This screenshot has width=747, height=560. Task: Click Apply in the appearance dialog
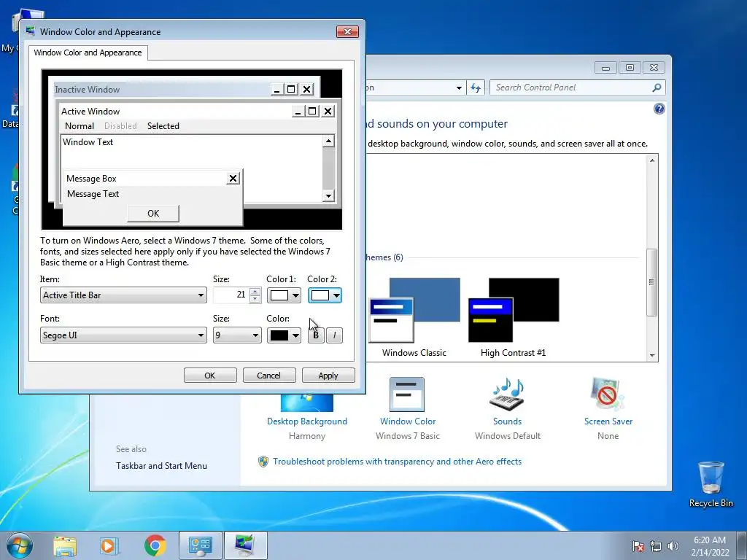(x=328, y=376)
